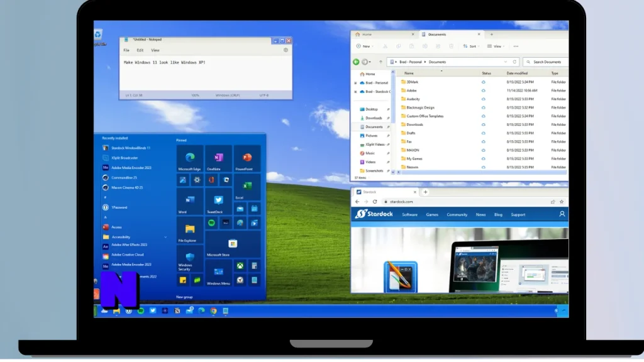Refresh the Documents folder in File Explorer
The image size is (644, 362).
click(514, 62)
